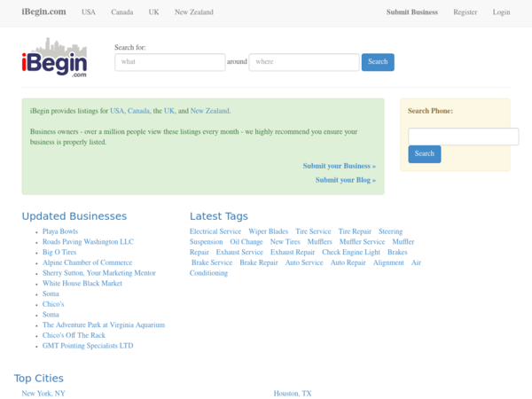The image size is (532, 399).
Task: Open Sherry Sutton, Your Marketing Mentor
Action: [x=98, y=273]
